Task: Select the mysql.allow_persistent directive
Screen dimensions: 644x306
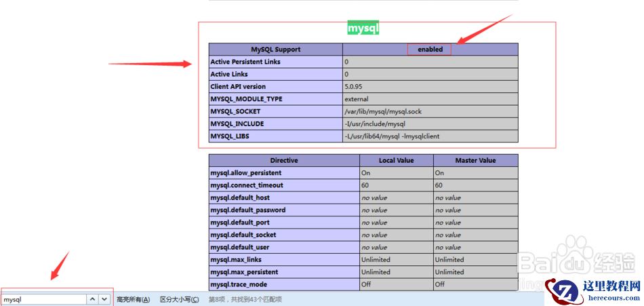Action: (x=246, y=173)
